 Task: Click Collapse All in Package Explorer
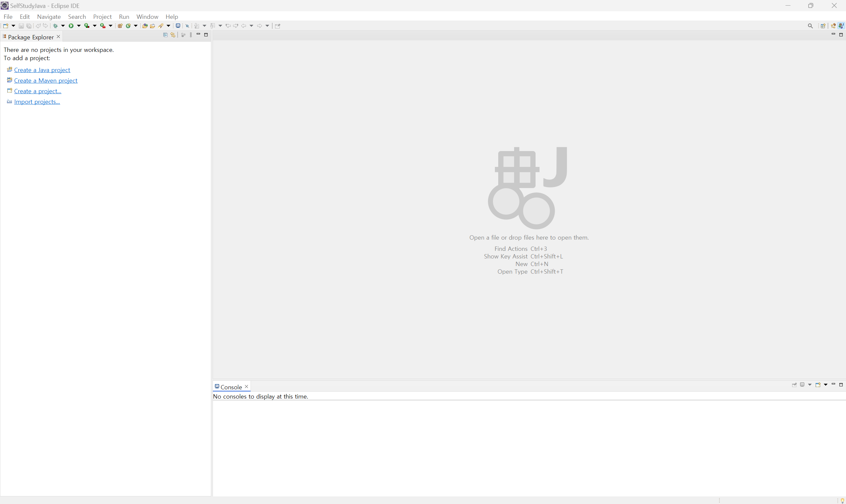[x=165, y=35]
